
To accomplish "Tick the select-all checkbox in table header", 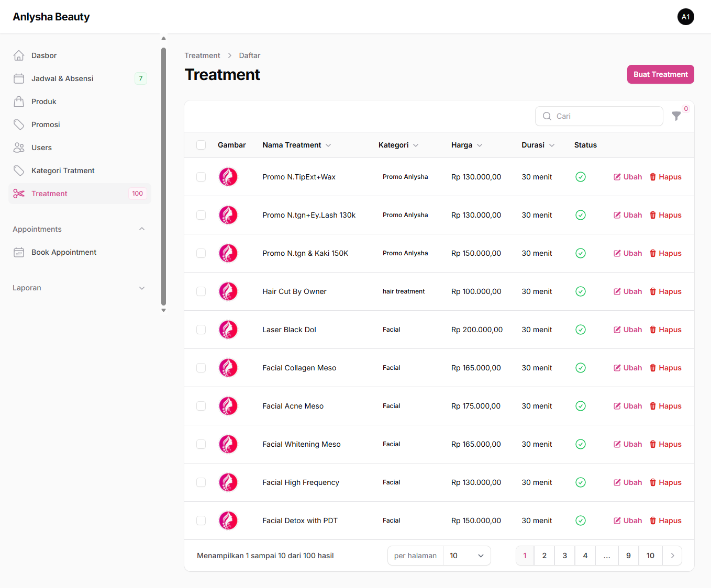I will point(201,145).
